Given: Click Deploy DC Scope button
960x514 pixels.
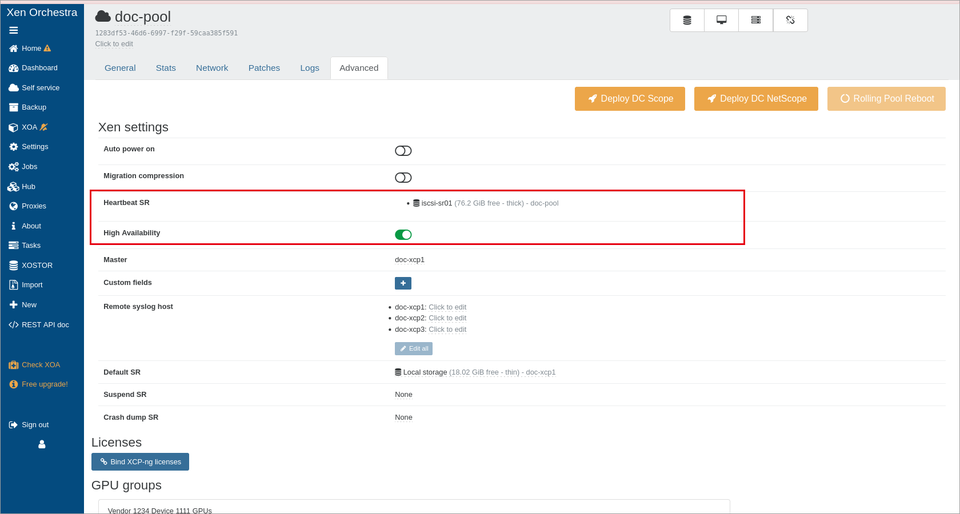Looking at the screenshot, I should click(x=629, y=99).
